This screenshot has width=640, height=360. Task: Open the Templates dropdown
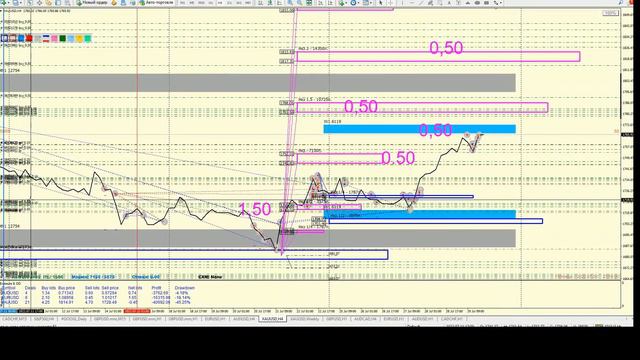click(367, 2)
